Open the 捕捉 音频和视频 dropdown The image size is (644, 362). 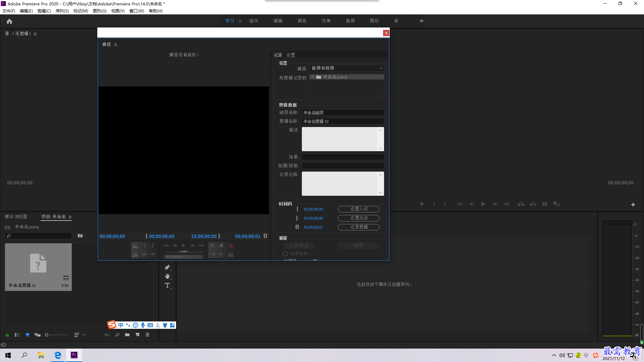(x=347, y=68)
